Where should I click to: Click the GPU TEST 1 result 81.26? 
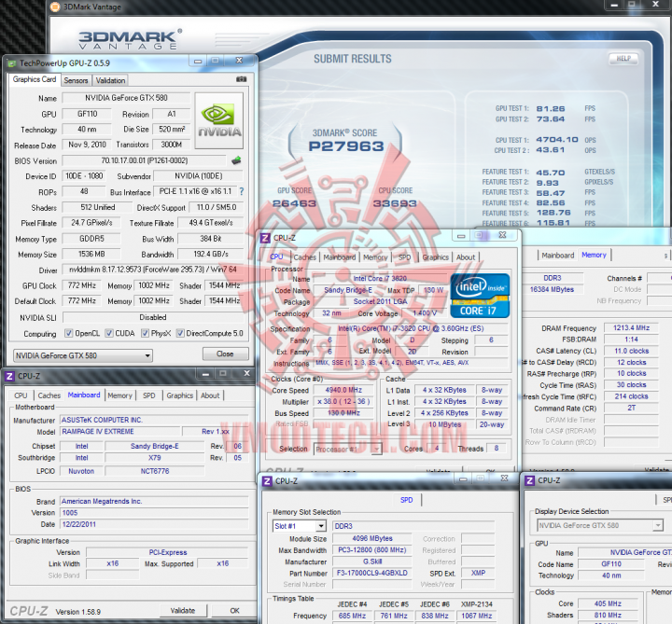(x=551, y=108)
